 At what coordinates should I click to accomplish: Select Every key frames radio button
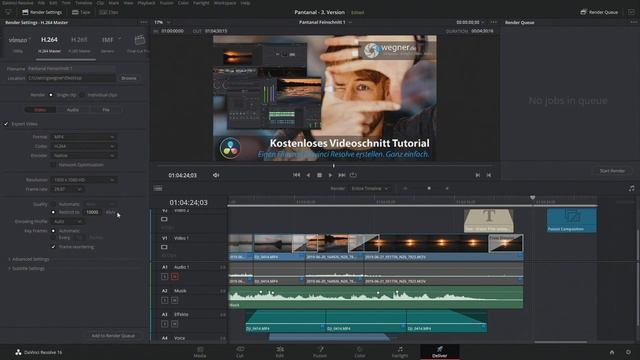53,237
